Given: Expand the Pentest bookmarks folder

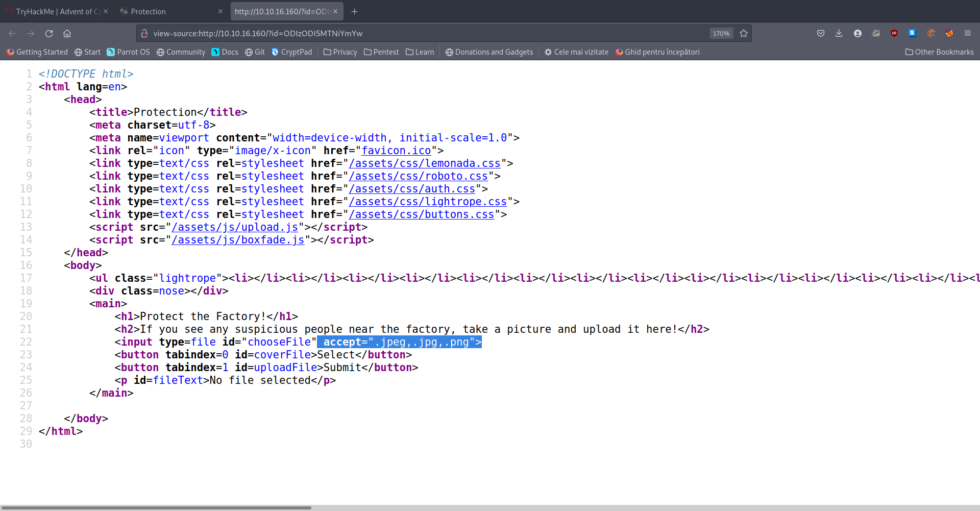Looking at the screenshot, I should pos(381,52).
